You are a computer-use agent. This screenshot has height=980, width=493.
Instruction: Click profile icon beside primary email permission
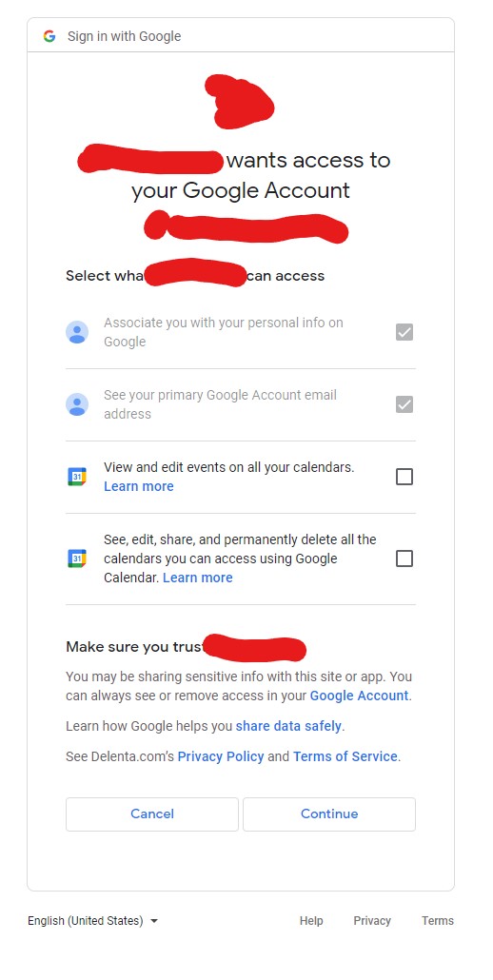tap(77, 404)
